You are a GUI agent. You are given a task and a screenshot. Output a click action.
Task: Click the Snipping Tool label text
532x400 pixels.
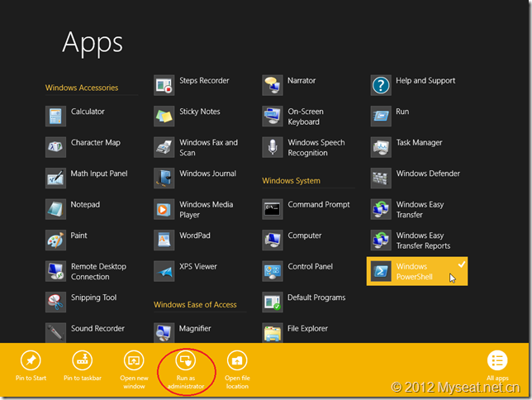point(93,298)
